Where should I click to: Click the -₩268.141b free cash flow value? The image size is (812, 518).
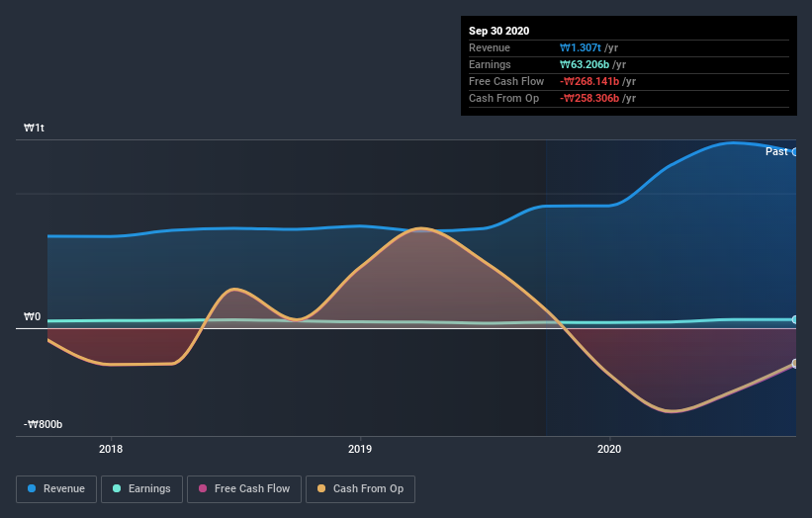(589, 81)
